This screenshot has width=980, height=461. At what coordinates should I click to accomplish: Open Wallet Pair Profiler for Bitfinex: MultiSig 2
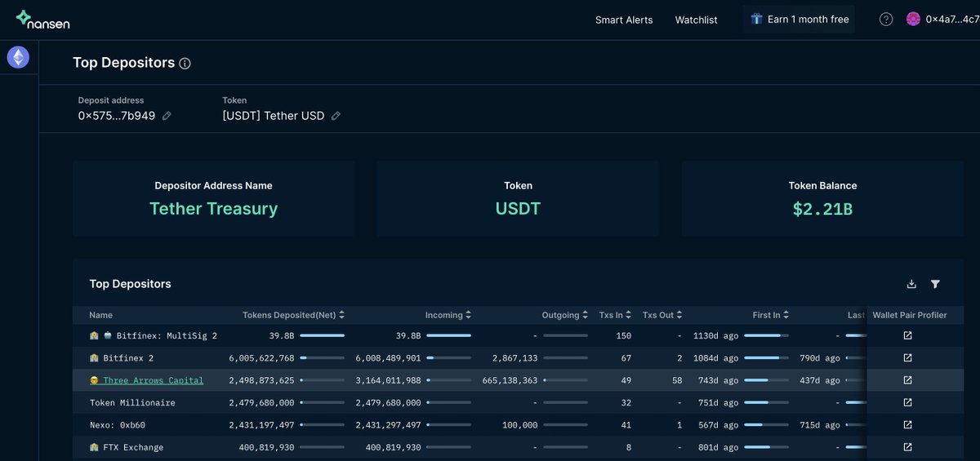click(x=907, y=335)
